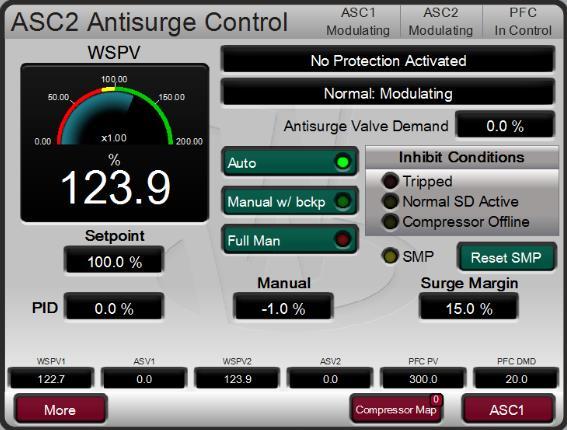Click the ASV2 value 0.0

coord(330,379)
